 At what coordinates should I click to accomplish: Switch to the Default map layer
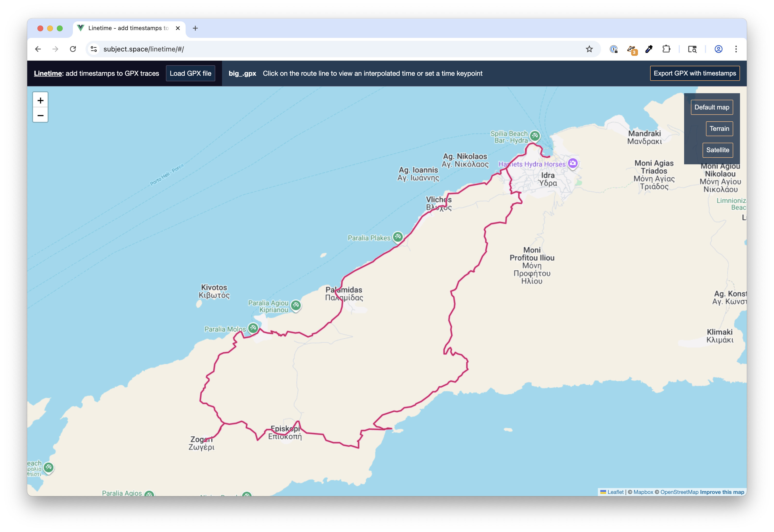(x=712, y=107)
